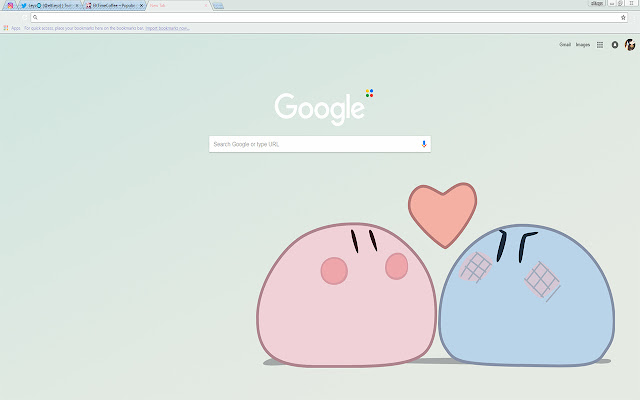Click the 'Search Google or type URL' box
Screen dimensions: 640x400
click(320, 144)
